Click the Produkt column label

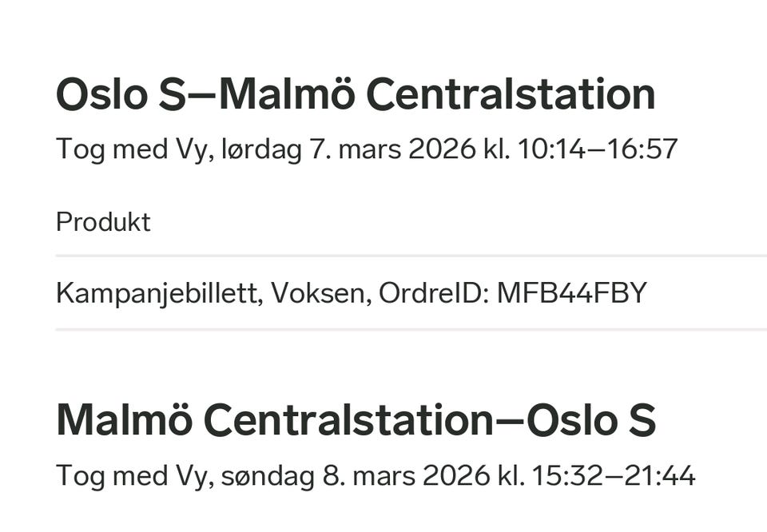[x=103, y=222]
